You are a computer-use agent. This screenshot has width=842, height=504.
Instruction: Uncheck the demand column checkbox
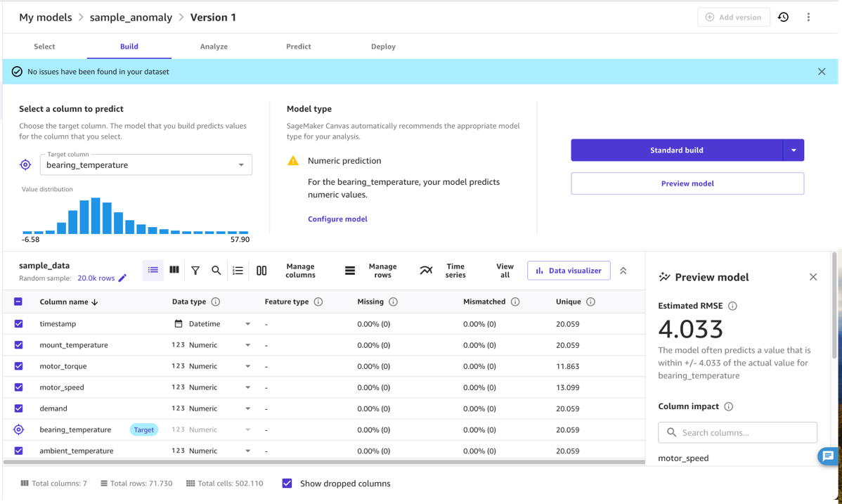(x=18, y=408)
